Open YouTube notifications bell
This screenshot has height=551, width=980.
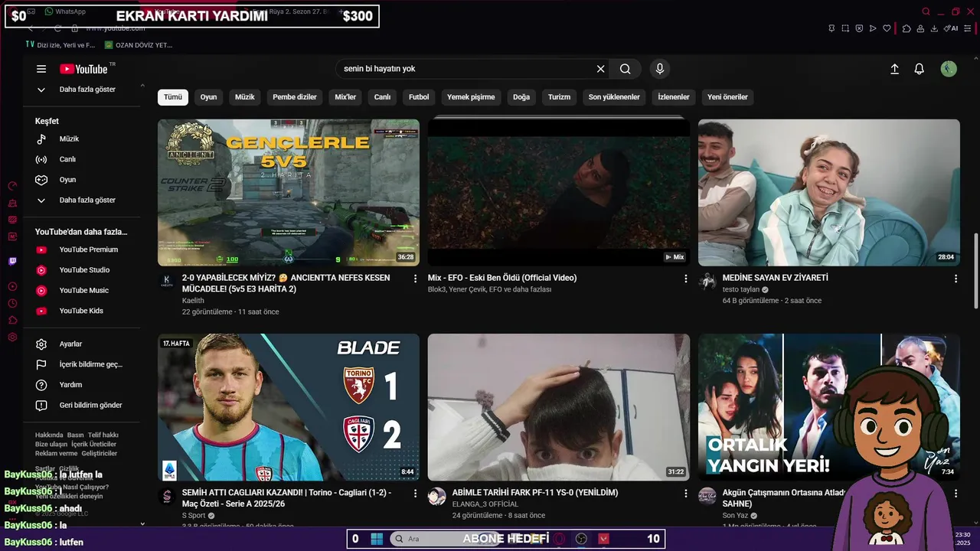[920, 69]
